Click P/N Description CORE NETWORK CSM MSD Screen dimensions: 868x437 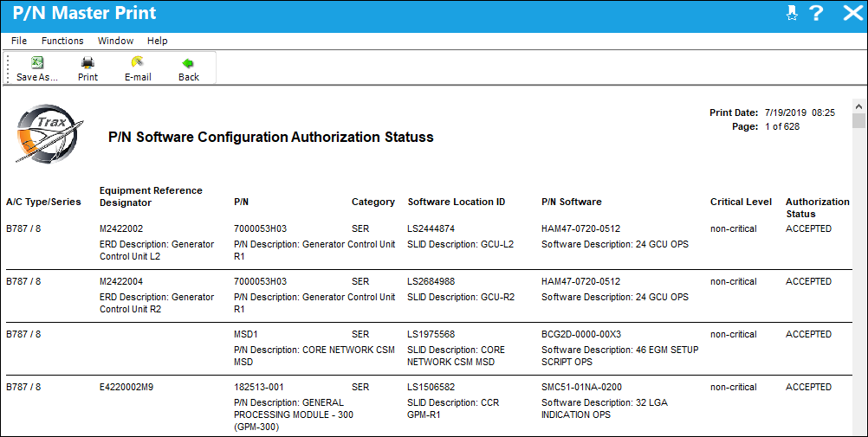pos(314,356)
